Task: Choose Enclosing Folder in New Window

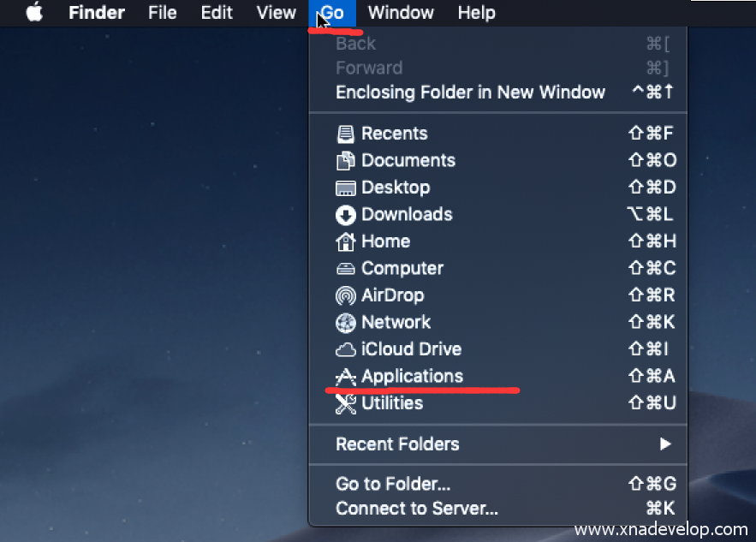Action: click(x=470, y=92)
